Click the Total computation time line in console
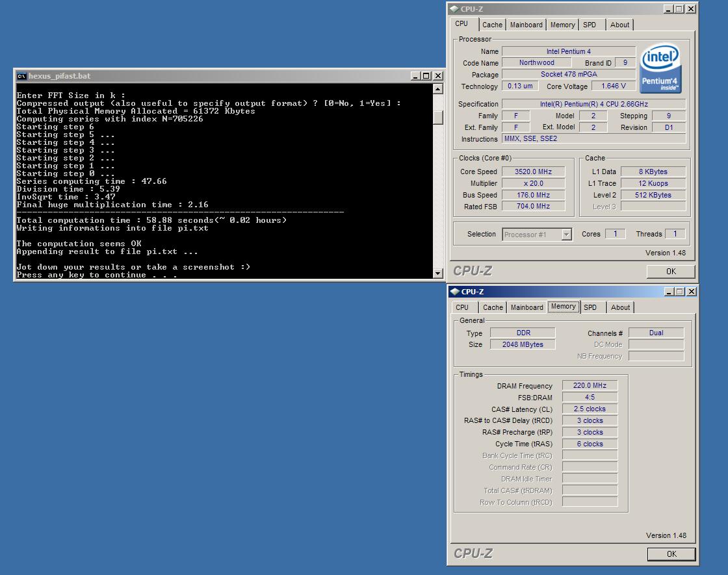This screenshot has height=575, width=728. pos(151,220)
